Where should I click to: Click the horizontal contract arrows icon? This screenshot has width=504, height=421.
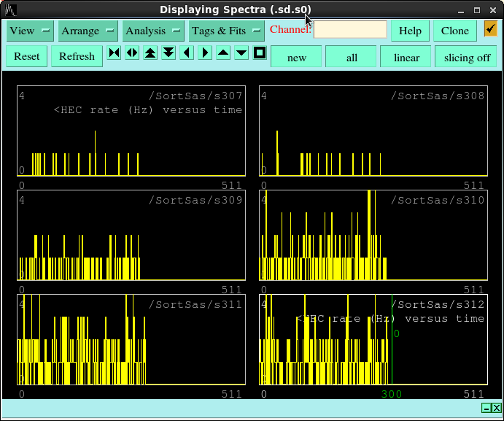(114, 53)
